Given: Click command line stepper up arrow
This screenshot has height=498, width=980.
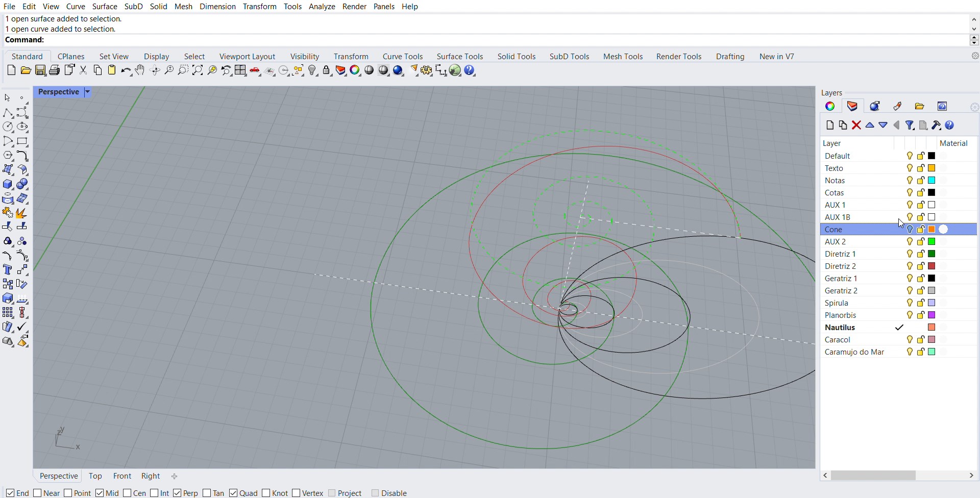Looking at the screenshot, I should coord(974,37).
